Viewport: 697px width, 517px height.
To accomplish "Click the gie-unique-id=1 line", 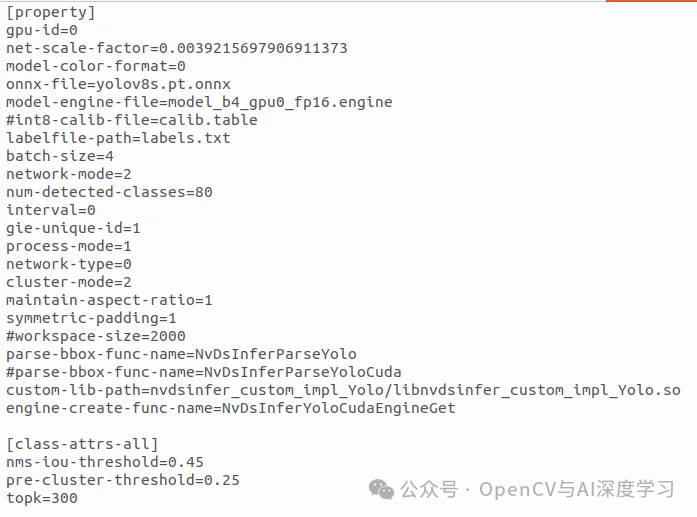I will click(x=73, y=228).
